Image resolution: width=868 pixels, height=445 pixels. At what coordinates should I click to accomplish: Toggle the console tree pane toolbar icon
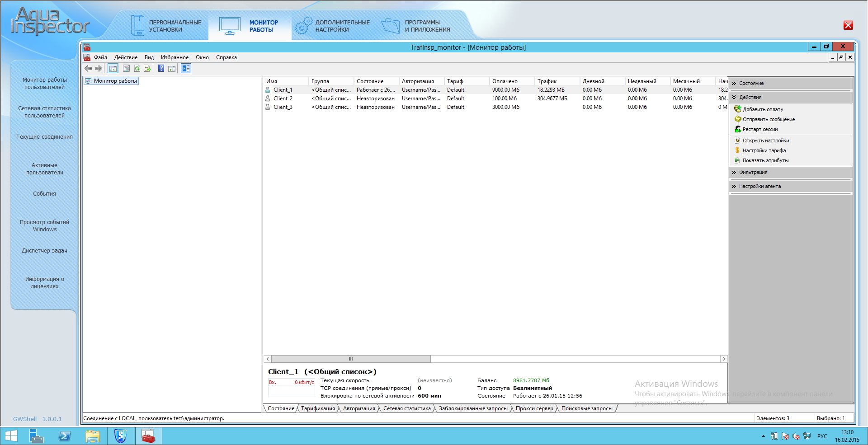113,69
